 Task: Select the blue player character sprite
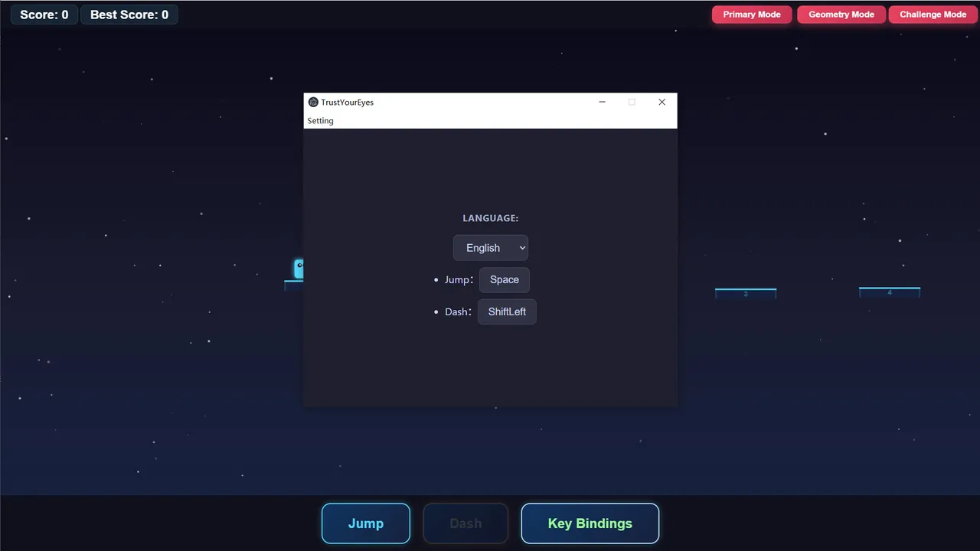point(299,269)
